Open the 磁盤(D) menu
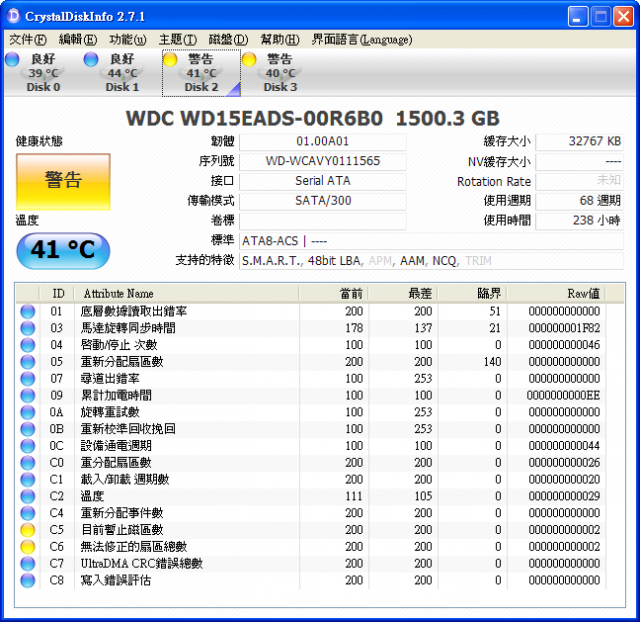640x622 pixels. click(228, 40)
